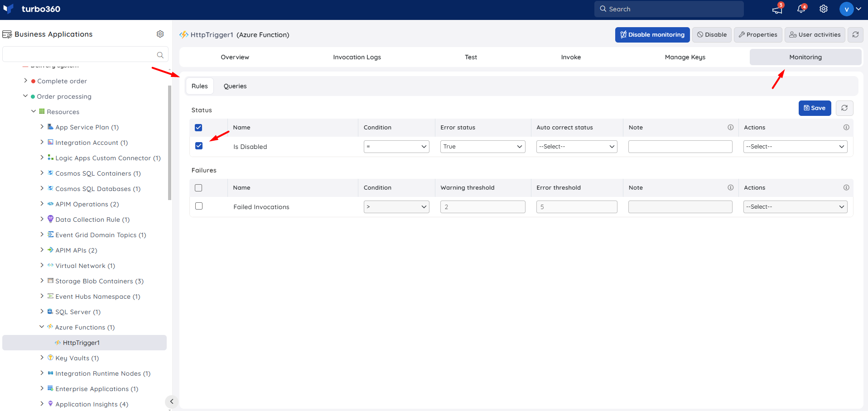The height and width of the screenshot is (411, 868).
Task: Click the sidebar search magnifier icon
Action: click(160, 55)
